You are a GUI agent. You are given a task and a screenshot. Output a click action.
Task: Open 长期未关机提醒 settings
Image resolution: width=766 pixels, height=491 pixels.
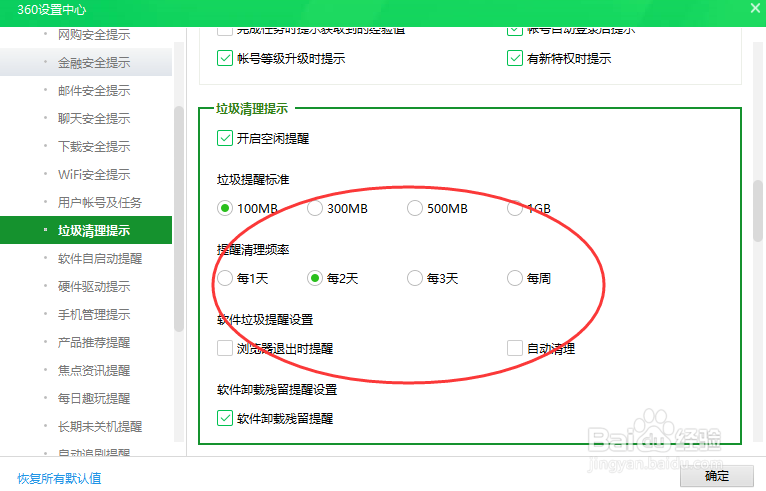click(100, 427)
